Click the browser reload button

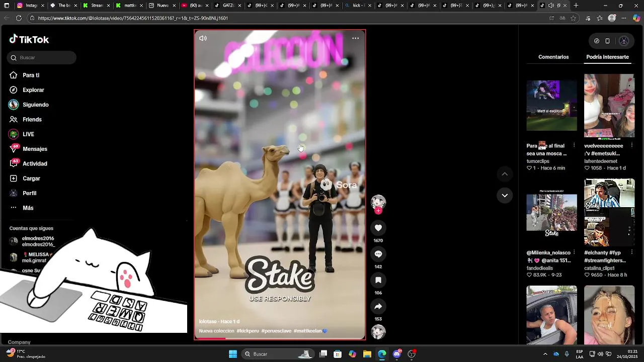19,18
